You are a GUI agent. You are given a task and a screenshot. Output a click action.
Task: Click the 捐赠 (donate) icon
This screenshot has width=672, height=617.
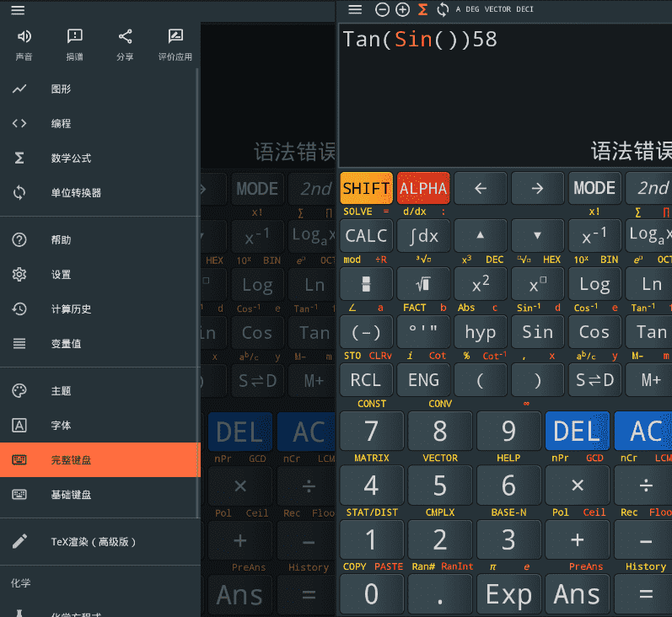[x=75, y=36]
